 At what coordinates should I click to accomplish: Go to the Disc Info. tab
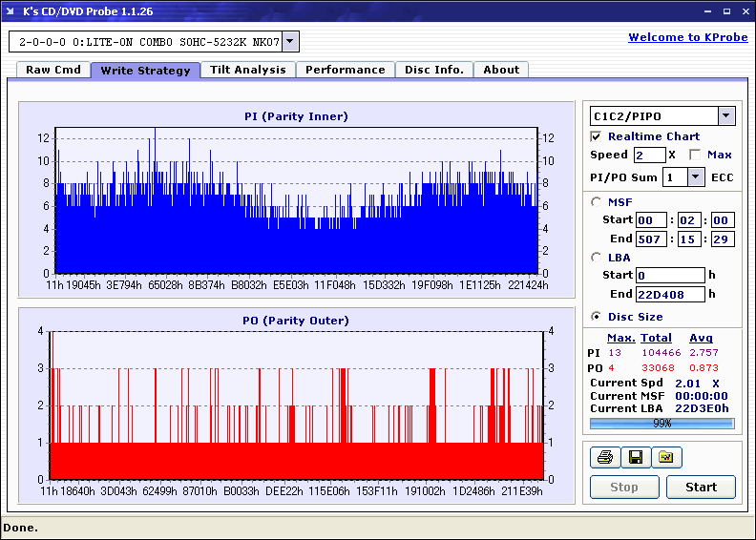434,70
